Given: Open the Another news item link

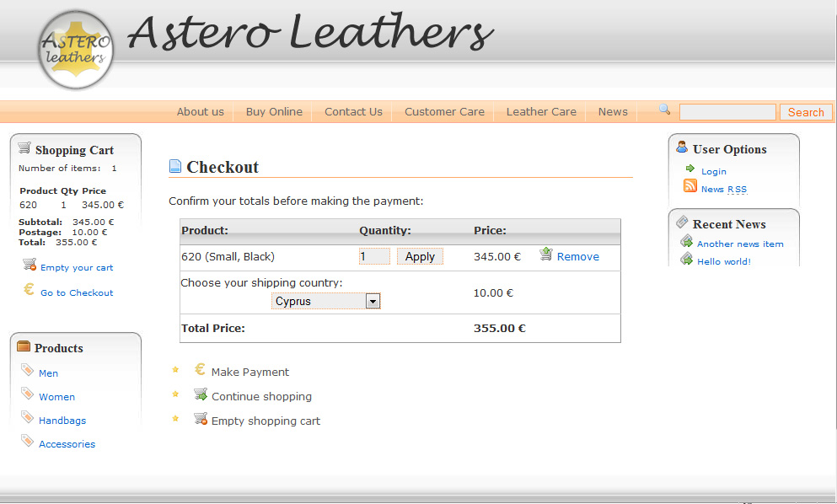Looking at the screenshot, I should 740,244.
